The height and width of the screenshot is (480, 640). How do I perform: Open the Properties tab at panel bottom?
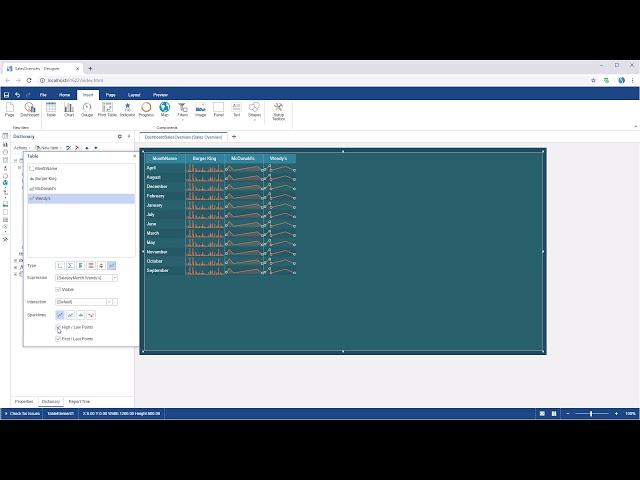tap(24, 402)
